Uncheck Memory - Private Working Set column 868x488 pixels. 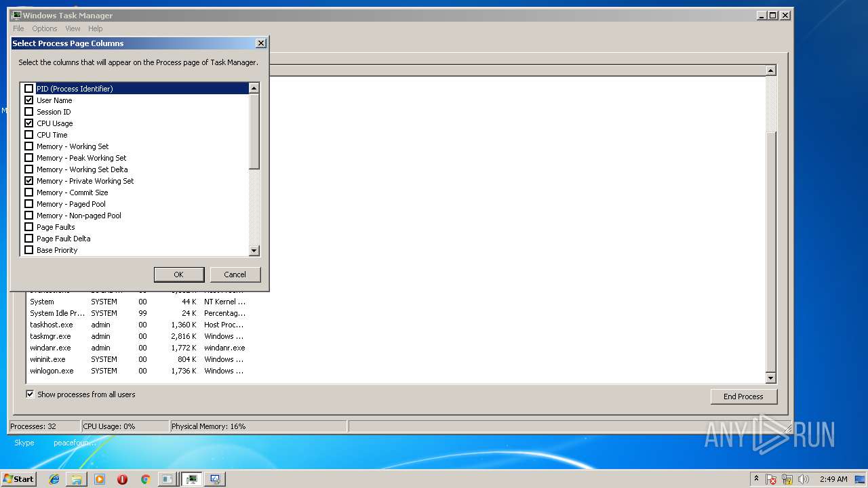pyautogui.click(x=29, y=181)
